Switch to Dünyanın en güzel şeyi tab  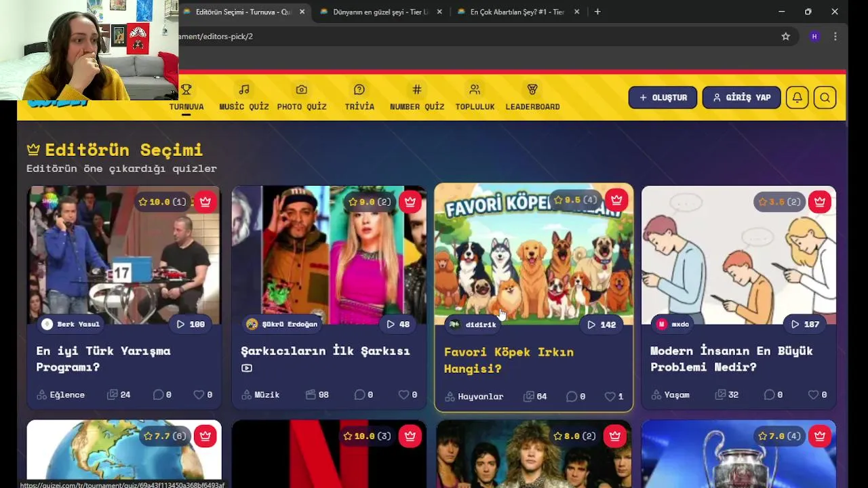click(x=381, y=12)
